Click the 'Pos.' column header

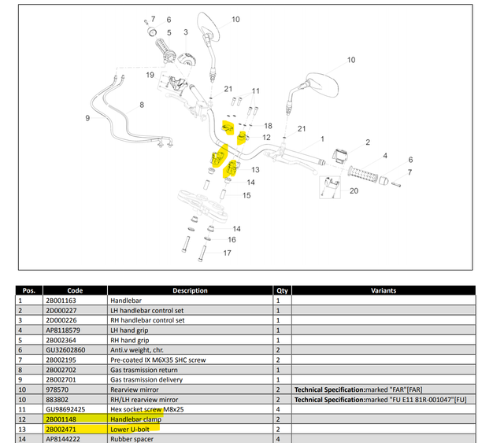[29, 290]
